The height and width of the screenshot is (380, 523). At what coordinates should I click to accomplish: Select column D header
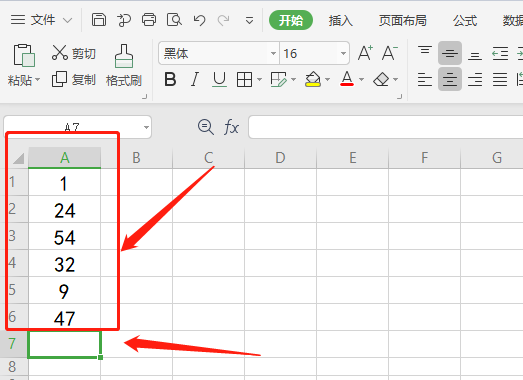pos(280,158)
